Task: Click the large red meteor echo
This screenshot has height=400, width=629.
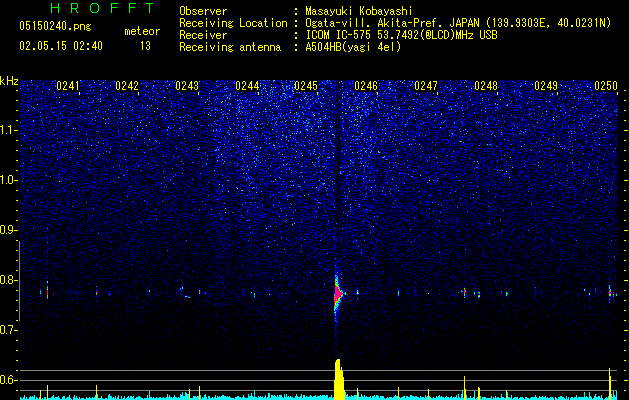Action: (338, 295)
